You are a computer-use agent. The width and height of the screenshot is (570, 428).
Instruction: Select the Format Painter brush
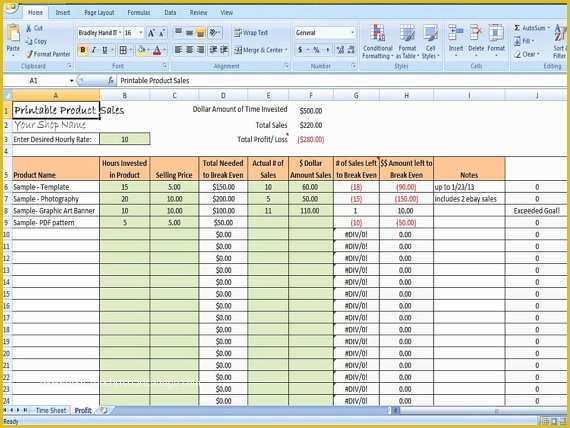29,54
